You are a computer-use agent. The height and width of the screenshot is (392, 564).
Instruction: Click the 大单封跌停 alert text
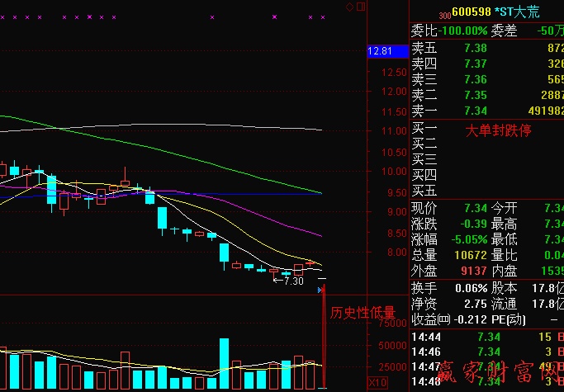point(497,130)
